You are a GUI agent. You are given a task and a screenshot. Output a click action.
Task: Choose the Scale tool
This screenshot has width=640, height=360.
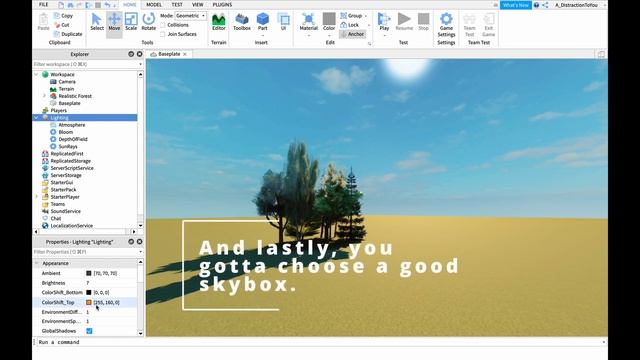(131, 22)
